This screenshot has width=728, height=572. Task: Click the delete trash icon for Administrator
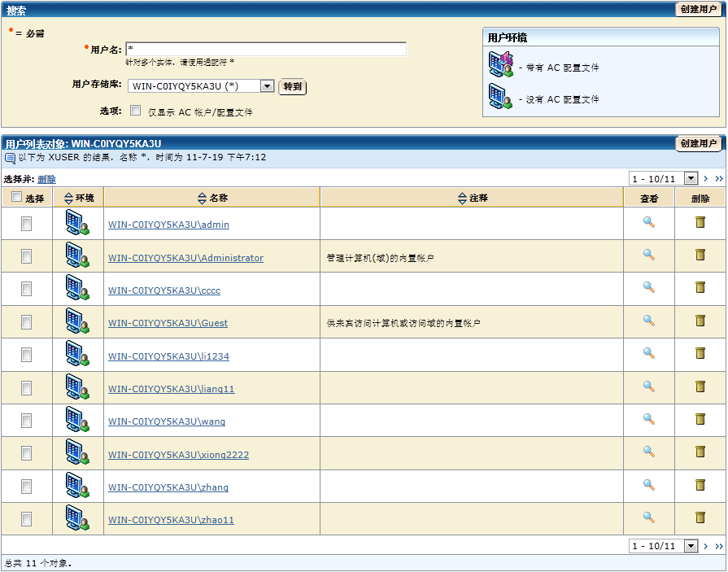(x=700, y=255)
